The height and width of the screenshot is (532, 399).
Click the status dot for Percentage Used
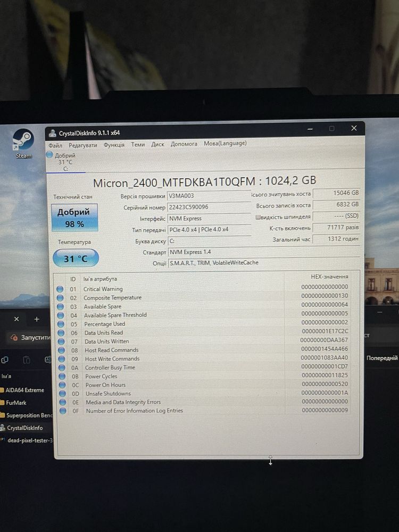pos(61,324)
